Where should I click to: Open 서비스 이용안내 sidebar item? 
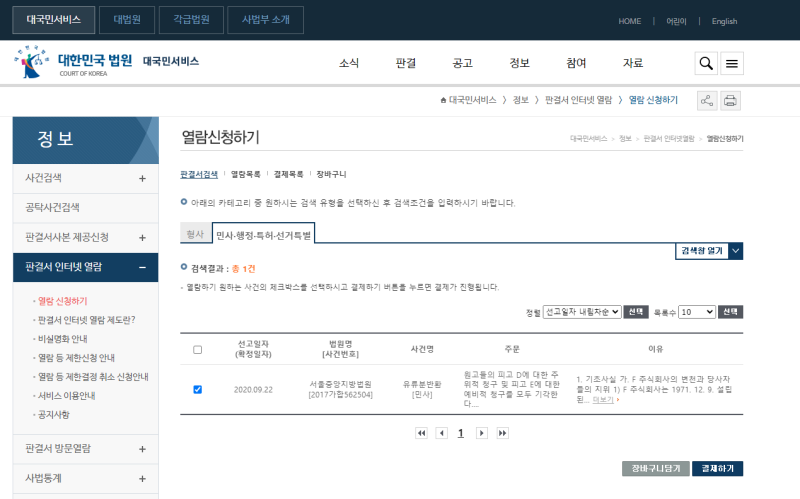tap(66, 395)
